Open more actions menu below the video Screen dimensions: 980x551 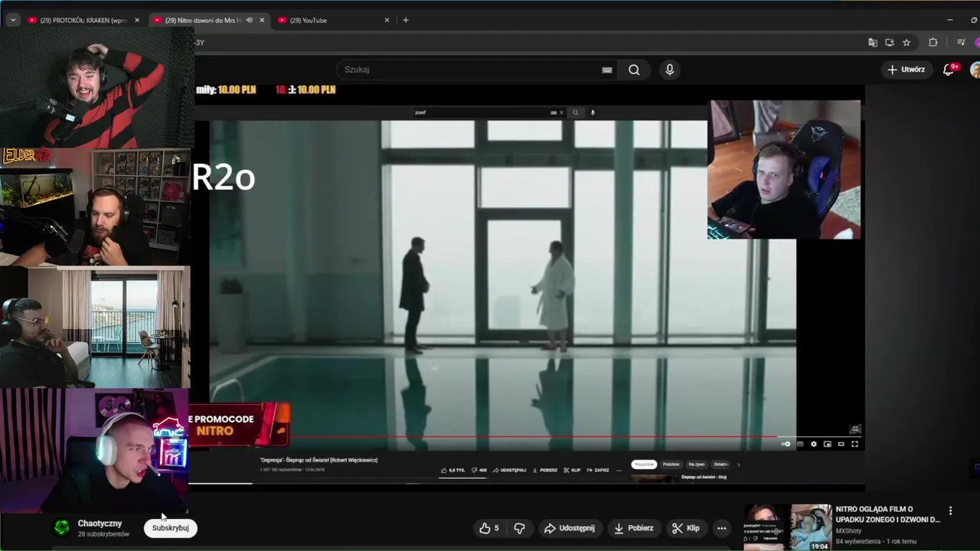[x=721, y=528]
